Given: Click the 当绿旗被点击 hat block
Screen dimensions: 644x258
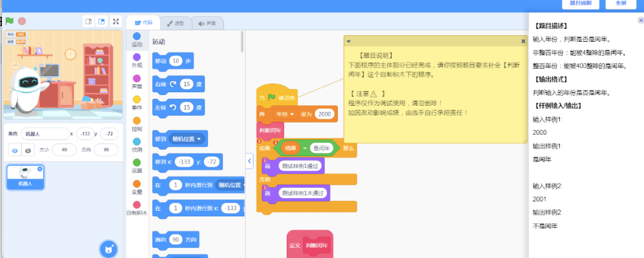Looking at the screenshot, I should [x=277, y=96].
